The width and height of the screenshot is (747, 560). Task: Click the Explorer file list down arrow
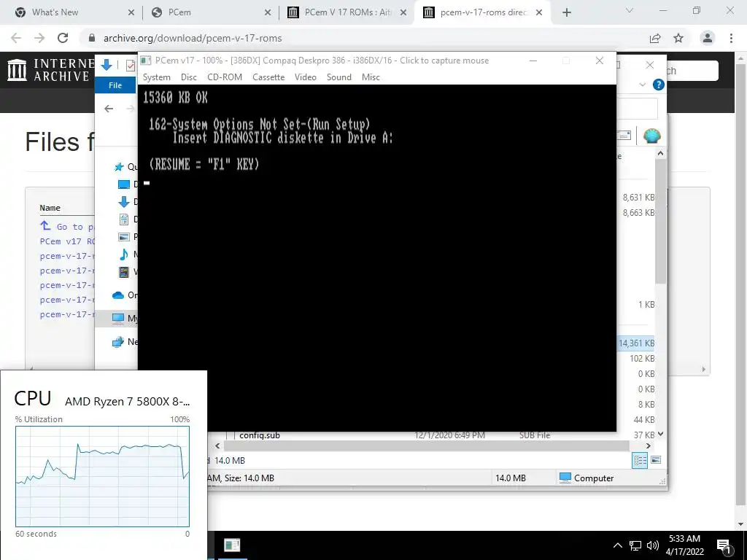coord(660,434)
